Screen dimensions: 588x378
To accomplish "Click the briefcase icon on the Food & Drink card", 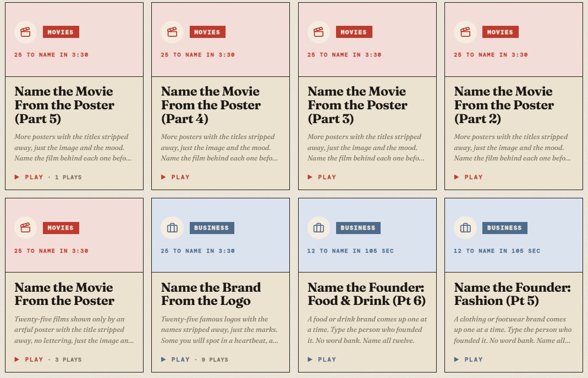I will [x=318, y=227].
